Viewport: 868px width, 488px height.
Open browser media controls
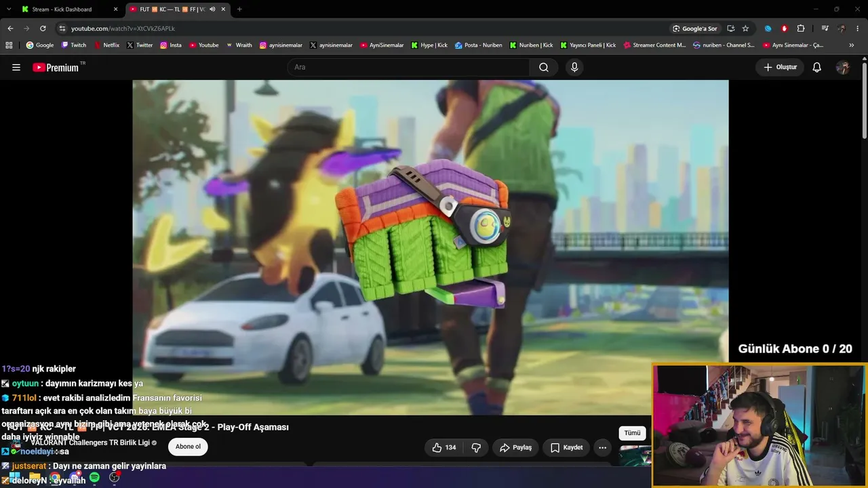(825, 28)
